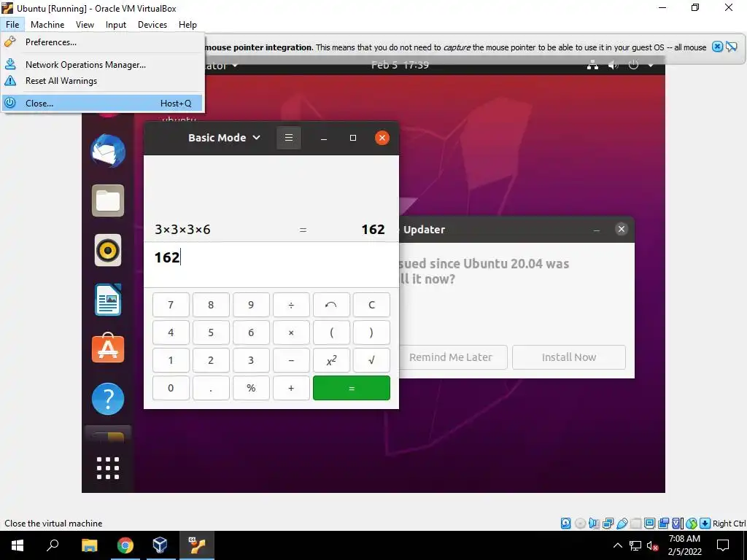
Task: Open Windows notification center icon
Action: click(723, 545)
